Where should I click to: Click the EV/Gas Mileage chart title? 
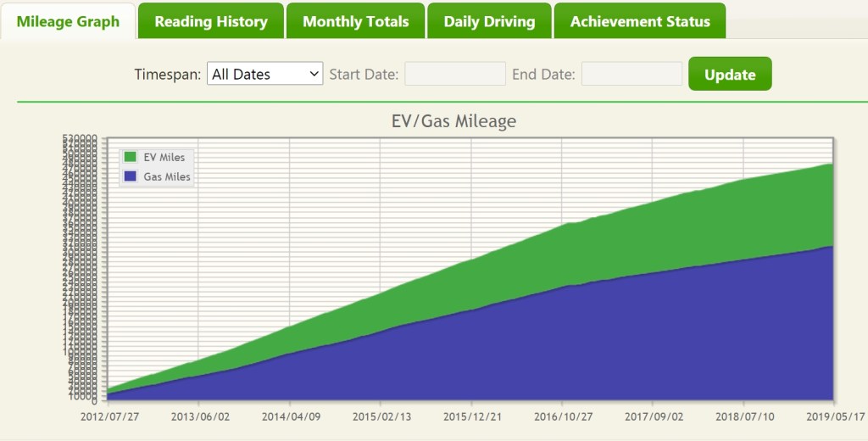[x=453, y=121]
